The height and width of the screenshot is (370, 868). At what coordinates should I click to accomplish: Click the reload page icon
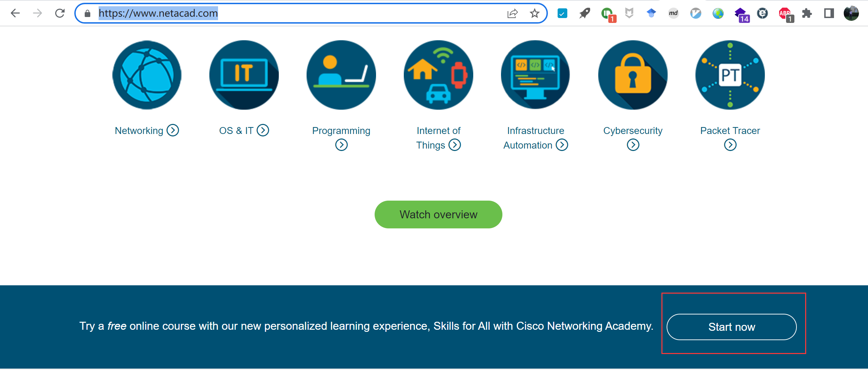pyautogui.click(x=60, y=13)
